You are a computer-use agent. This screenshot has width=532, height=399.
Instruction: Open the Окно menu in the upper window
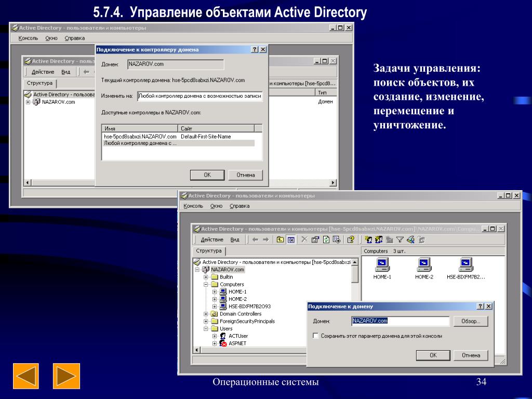pos(51,38)
